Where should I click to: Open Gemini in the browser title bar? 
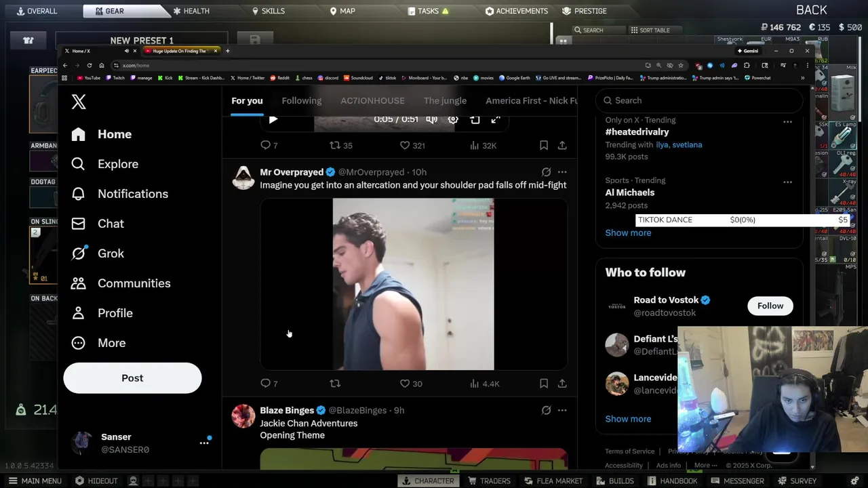pos(748,51)
